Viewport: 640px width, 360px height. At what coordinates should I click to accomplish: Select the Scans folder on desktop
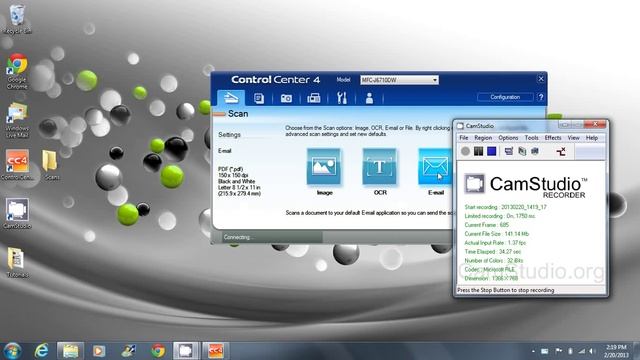[51, 164]
